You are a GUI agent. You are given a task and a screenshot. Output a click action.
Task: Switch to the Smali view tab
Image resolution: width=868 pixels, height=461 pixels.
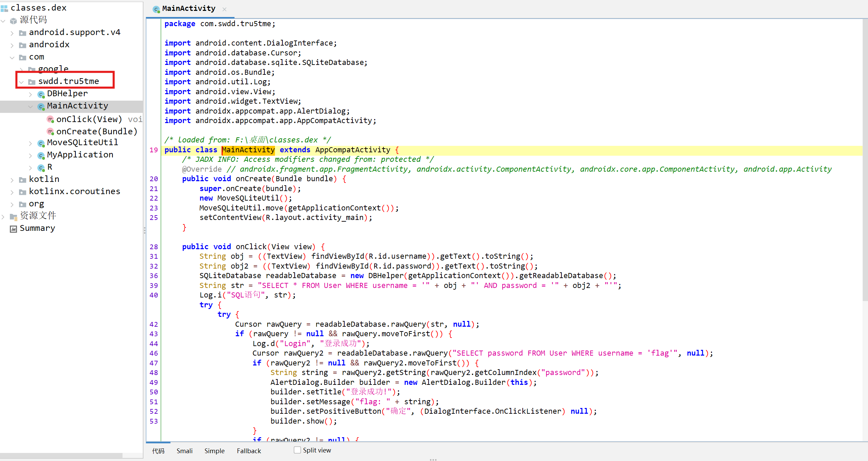185,451
